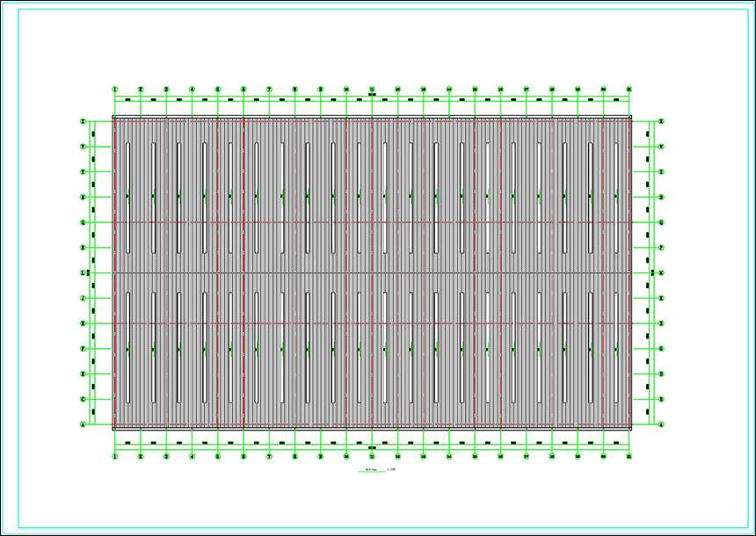Click grid bubble 1 in the top axis row
756x536 pixels.
coord(114,89)
